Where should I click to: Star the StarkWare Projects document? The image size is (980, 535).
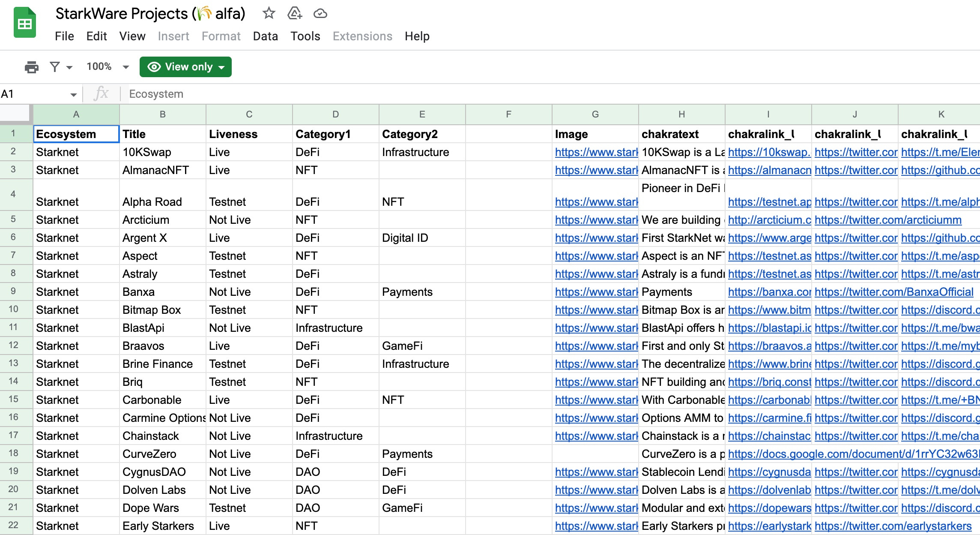[269, 13]
